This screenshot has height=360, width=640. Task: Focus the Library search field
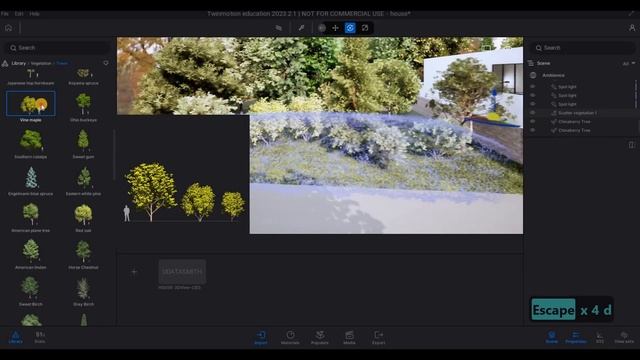coord(58,48)
